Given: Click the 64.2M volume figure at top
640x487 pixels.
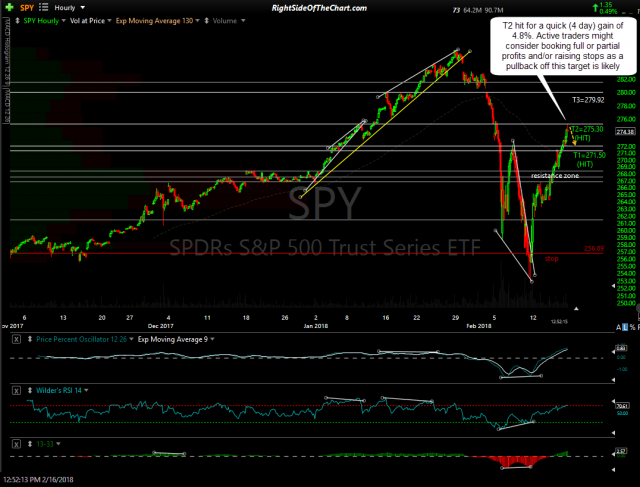Looking at the screenshot, I should coord(472,10).
